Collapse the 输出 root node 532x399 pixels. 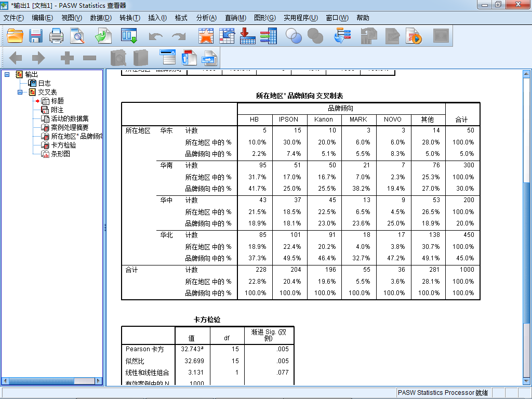click(7, 74)
